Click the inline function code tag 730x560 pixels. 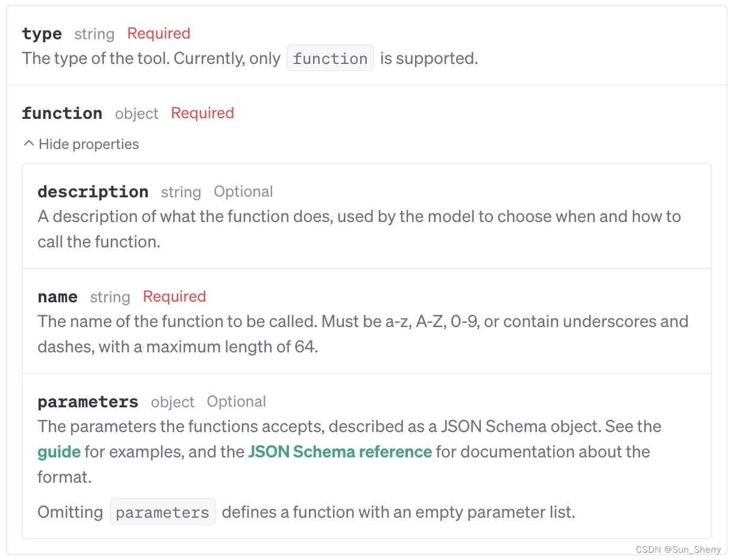click(x=330, y=59)
